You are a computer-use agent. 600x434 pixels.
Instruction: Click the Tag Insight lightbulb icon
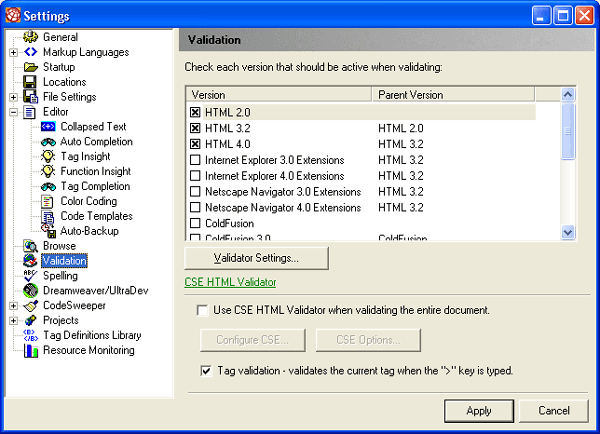(x=48, y=156)
